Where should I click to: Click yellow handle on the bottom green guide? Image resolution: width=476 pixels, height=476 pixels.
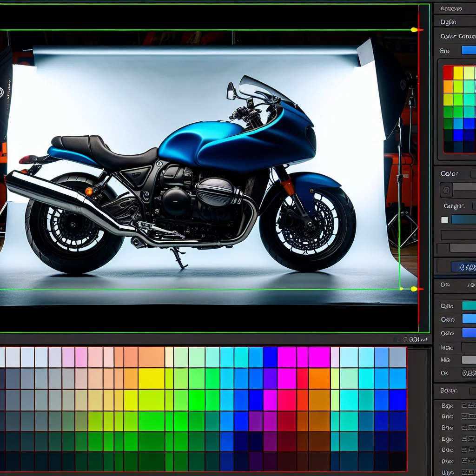[x=413, y=289]
